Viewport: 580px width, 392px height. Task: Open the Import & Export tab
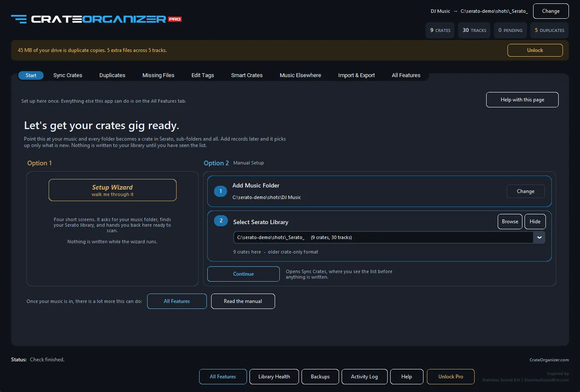357,75
